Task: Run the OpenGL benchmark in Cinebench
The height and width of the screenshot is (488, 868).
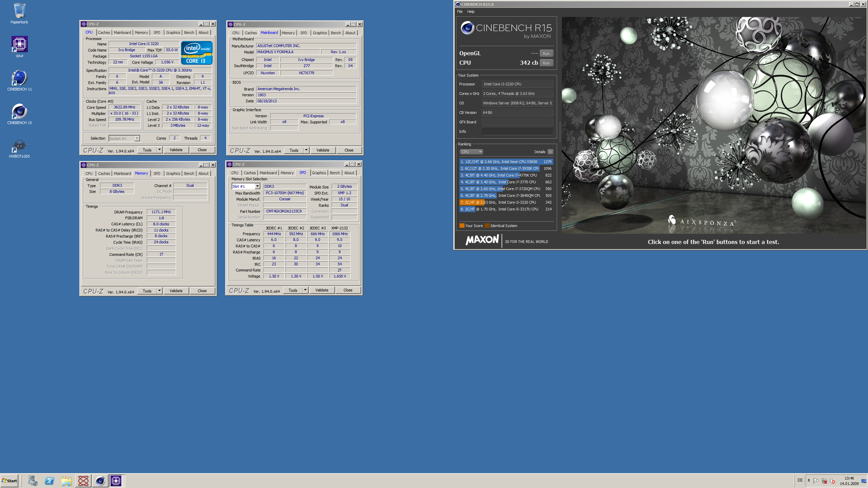Action: pos(546,54)
